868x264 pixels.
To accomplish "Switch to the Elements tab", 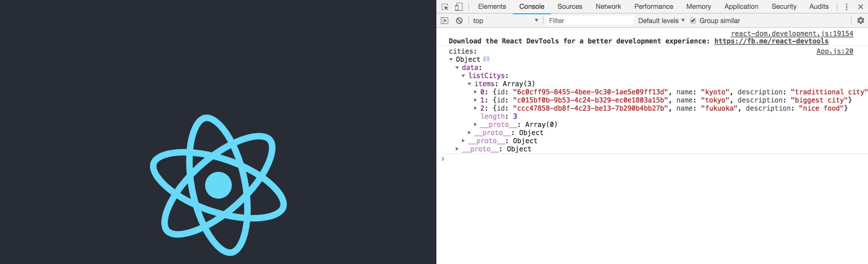I will tap(492, 7).
